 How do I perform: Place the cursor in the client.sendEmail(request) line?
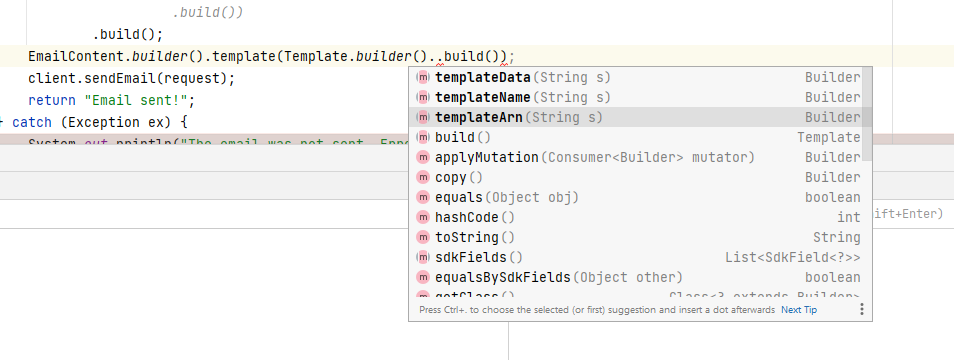coord(131,78)
